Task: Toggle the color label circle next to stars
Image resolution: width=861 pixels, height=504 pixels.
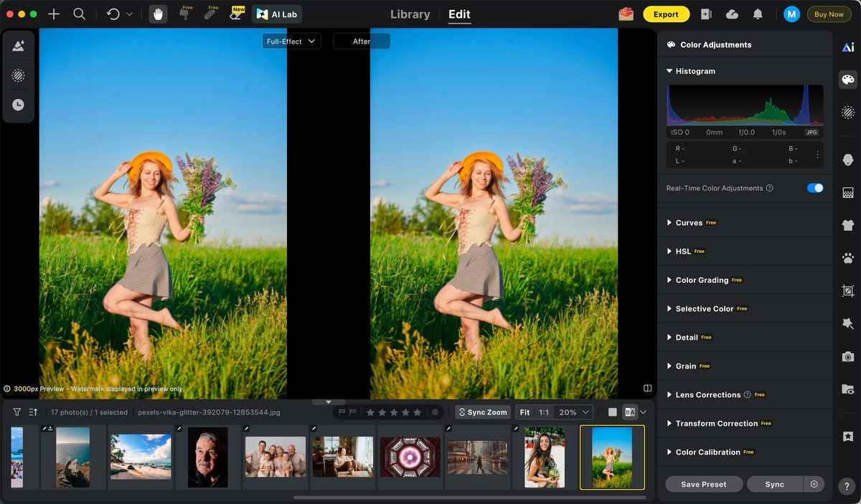Action: (435, 412)
